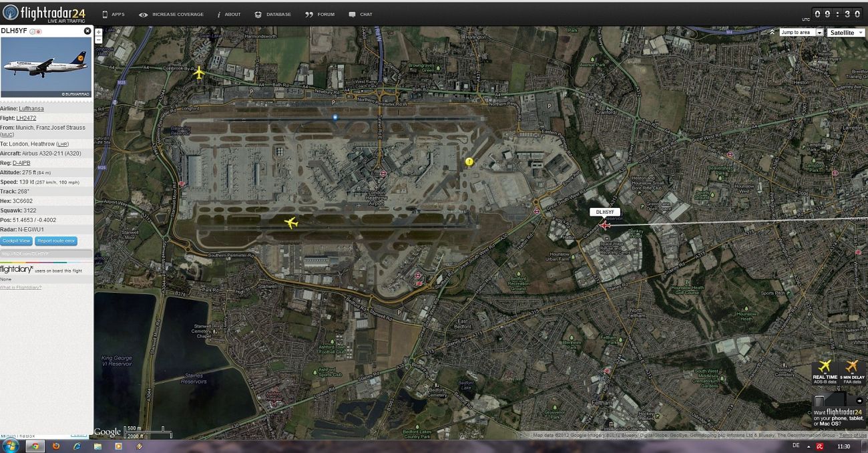
Task: Click the Flightradar24 logo
Action: [45, 13]
